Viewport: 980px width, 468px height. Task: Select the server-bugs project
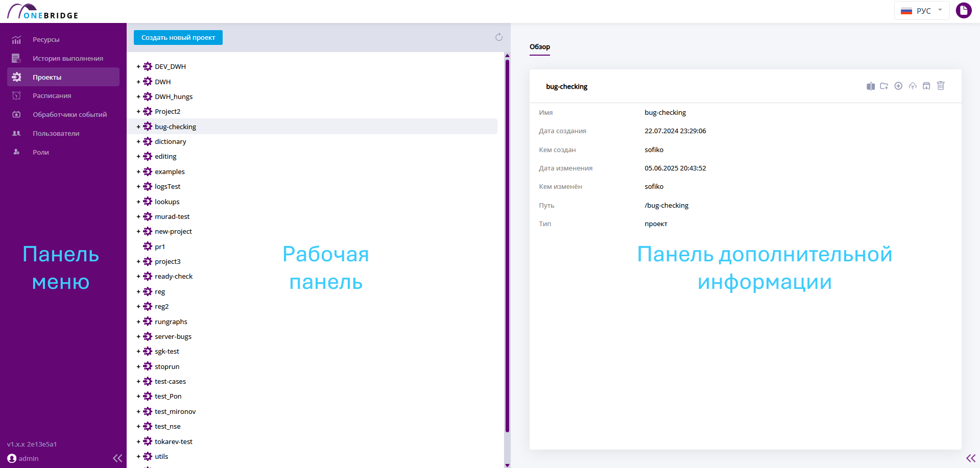point(173,337)
